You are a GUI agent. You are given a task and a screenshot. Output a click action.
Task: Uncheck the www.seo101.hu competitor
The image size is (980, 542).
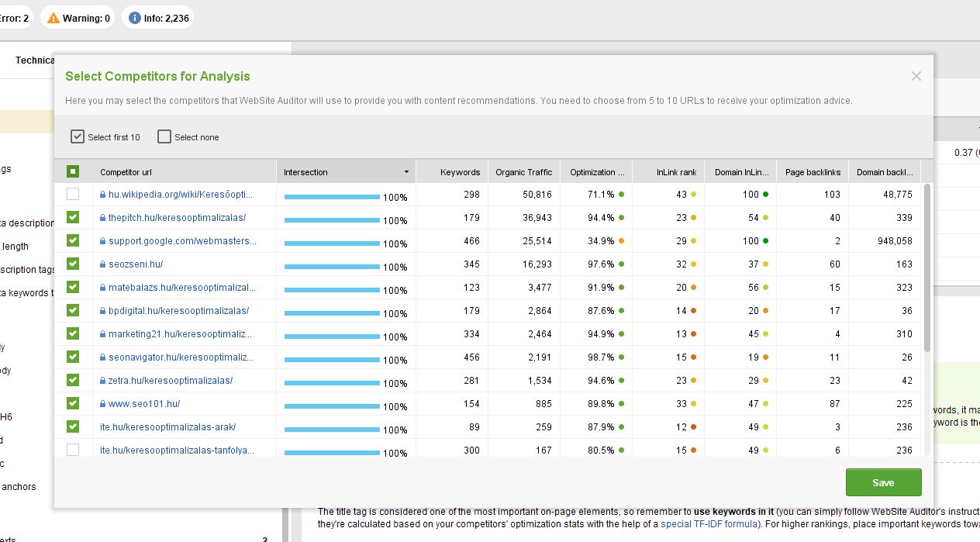(x=73, y=403)
